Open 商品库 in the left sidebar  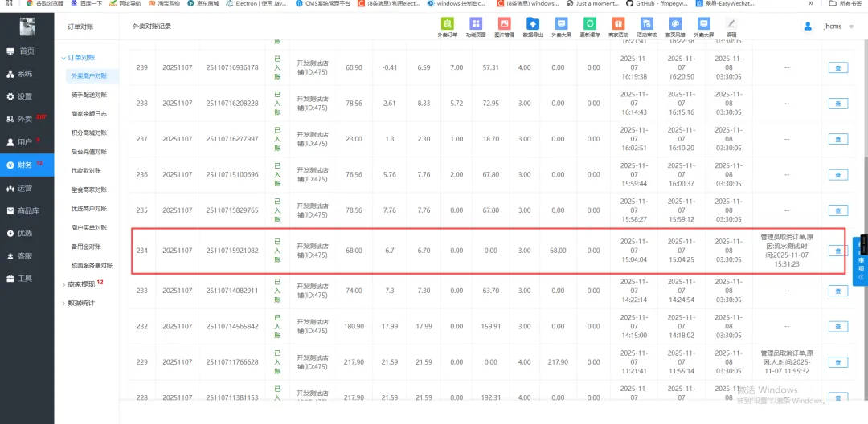point(29,210)
